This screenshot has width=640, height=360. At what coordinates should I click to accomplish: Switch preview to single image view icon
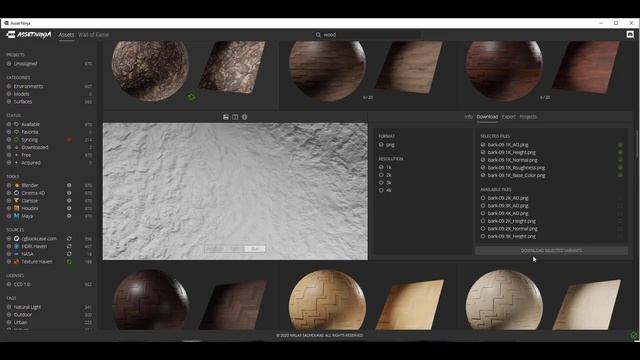coord(226,117)
